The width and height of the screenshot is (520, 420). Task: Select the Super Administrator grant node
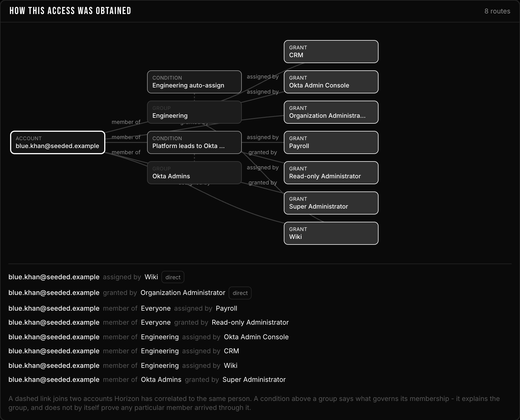[x=331, y=203]
